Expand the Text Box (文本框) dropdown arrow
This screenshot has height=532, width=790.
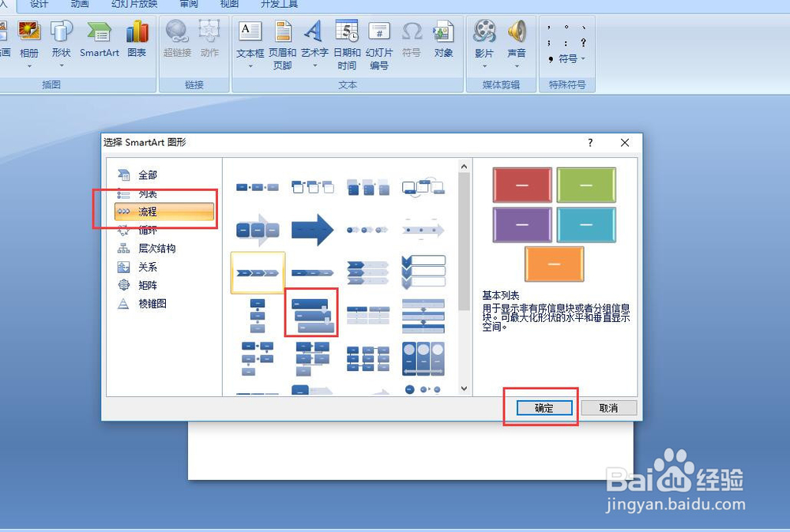pyautogui.click(x=250, y=66)
